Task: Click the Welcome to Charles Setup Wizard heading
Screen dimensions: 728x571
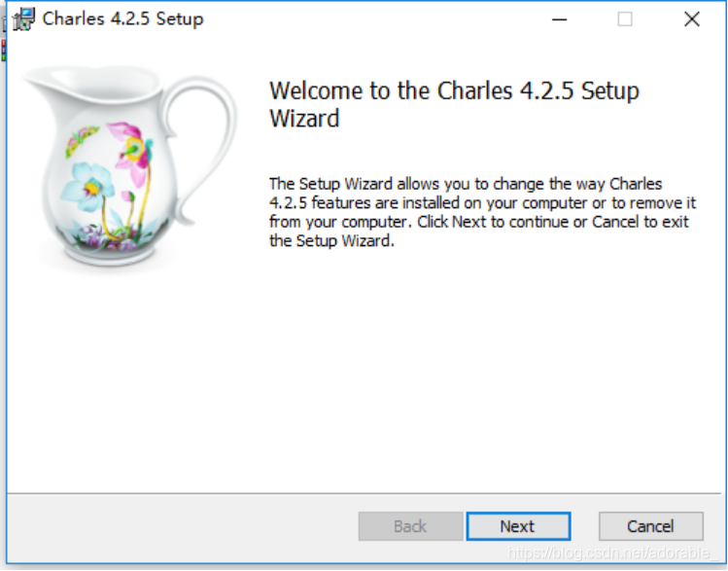Action: pos(454,104)
